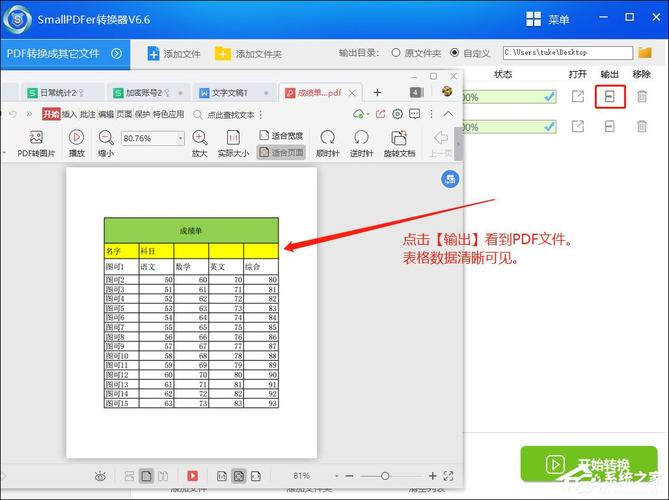Click the first row's Output icon
Image resolution: width=669 pixels, height=500 pixels.
click(610, 96)
